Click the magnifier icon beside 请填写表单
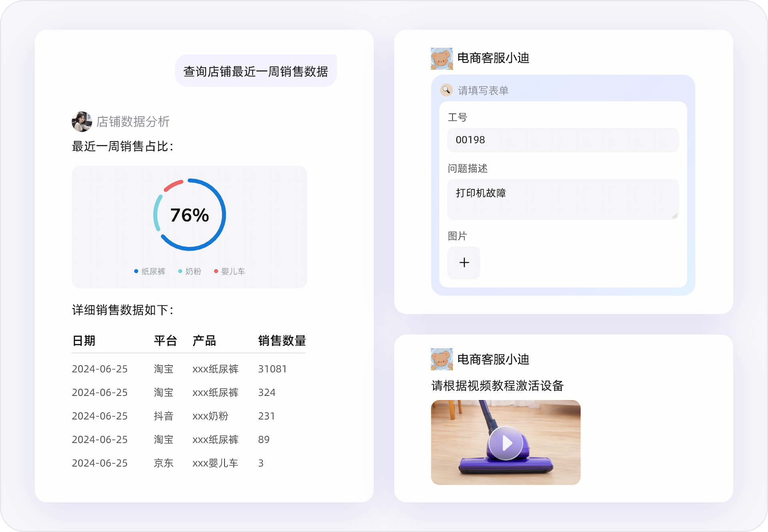Screen dimensions: 768x532 pos(446,90)
